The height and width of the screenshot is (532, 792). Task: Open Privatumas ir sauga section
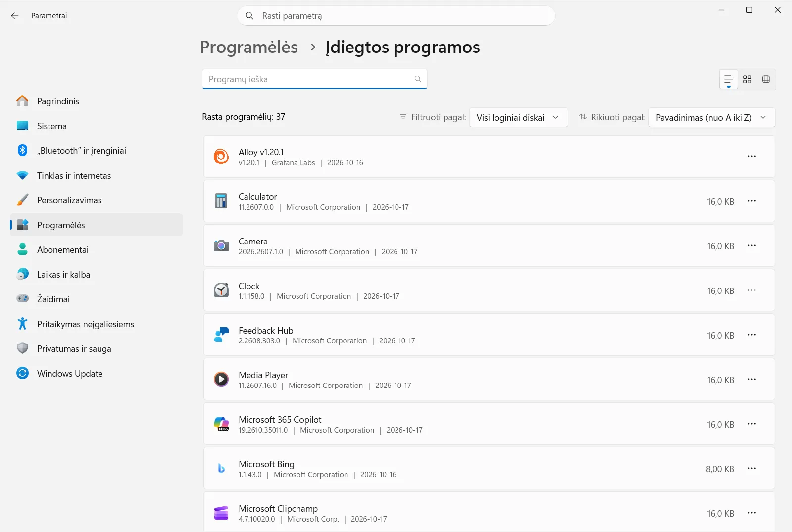pos(97,348)
